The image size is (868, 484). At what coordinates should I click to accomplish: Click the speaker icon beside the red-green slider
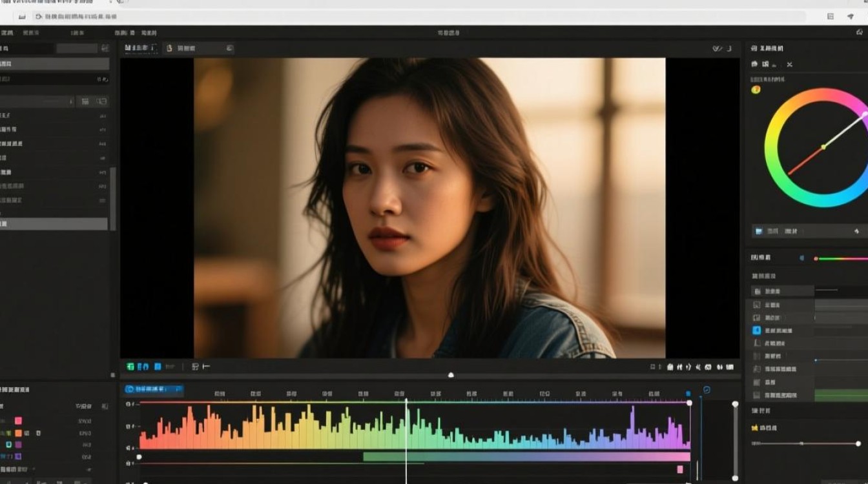(x=802, y=258)
